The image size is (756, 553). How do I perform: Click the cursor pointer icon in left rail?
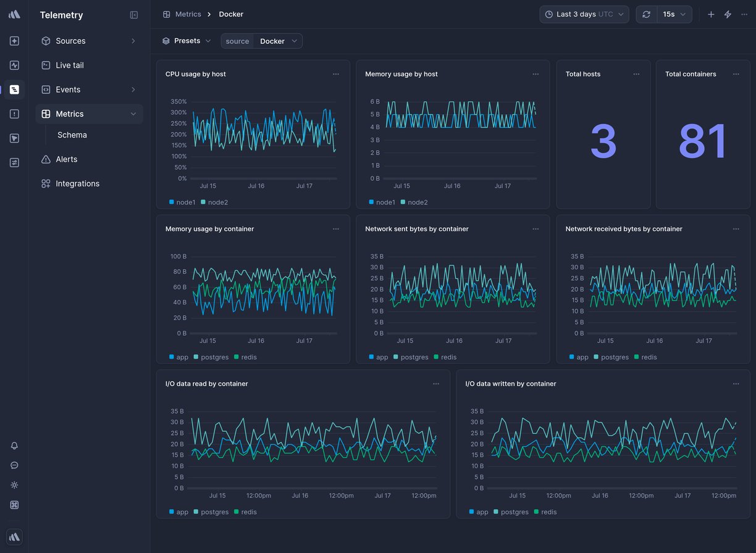(x=14, y=138)
